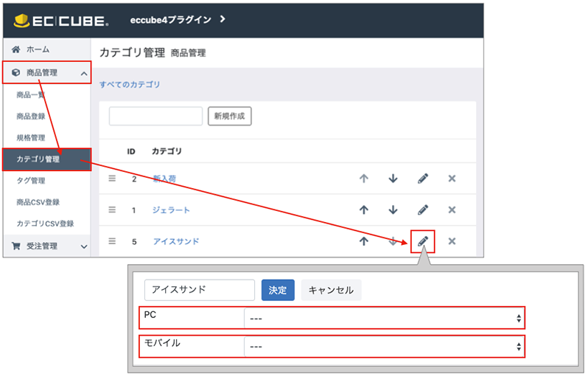Open the eccube4プラグイン store link
The width and height of the screenshot is (588, 377).
(x=171, y=20)
